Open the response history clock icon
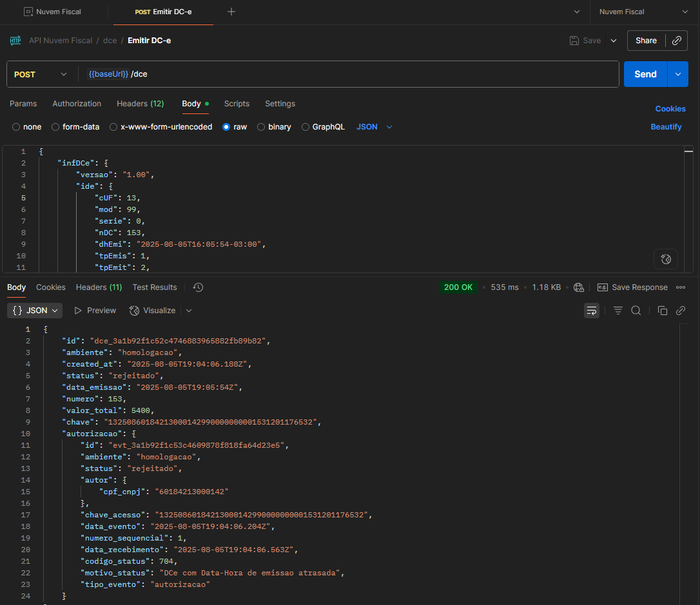The width and height of the screenshot is (700, 605). click(199, 287)
